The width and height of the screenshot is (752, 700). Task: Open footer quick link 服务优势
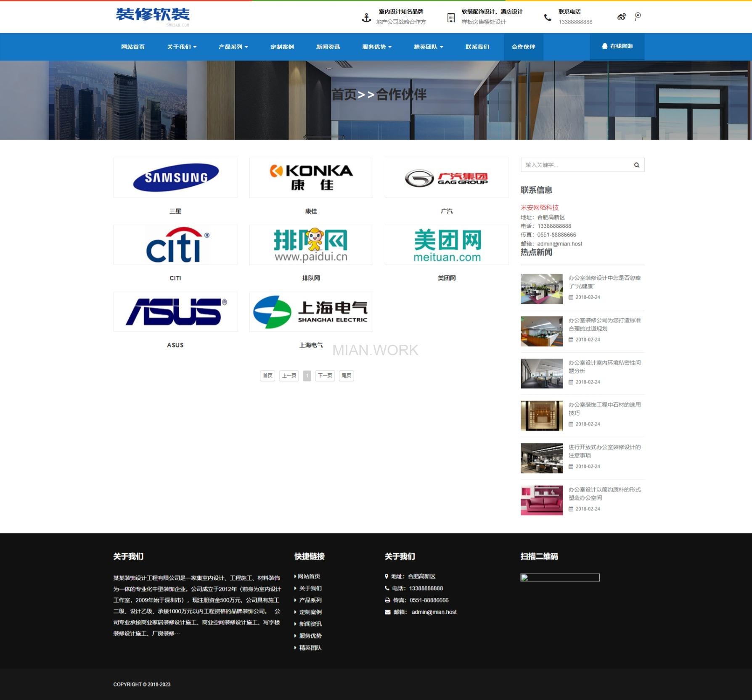click(x=310, y=636)
